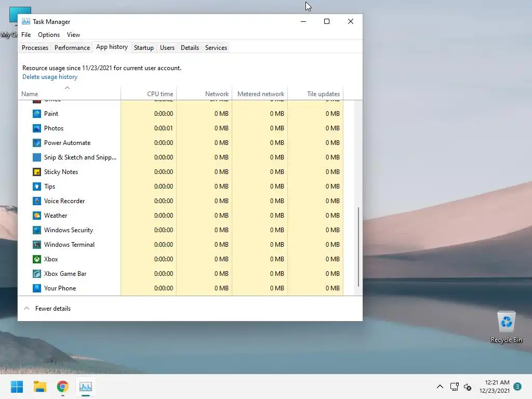The image size is (532, 399).
Task: Switch to the Performance tab
Action: (72, 48)
